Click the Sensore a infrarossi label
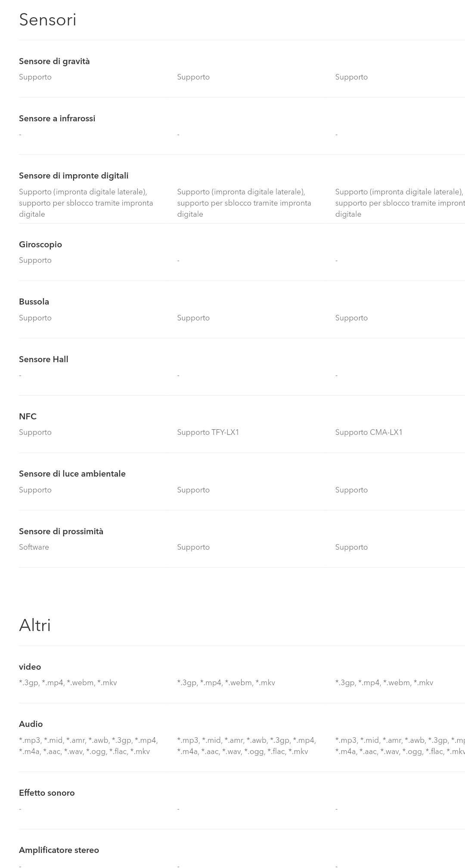Screen dimensions: 465x868 [x=57, y=118]
